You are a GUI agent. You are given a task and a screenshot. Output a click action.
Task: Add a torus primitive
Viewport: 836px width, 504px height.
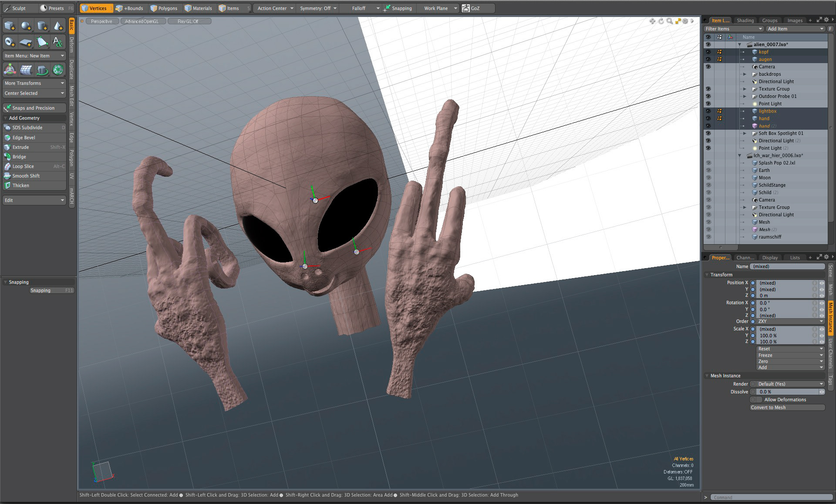tap(10, 42)
